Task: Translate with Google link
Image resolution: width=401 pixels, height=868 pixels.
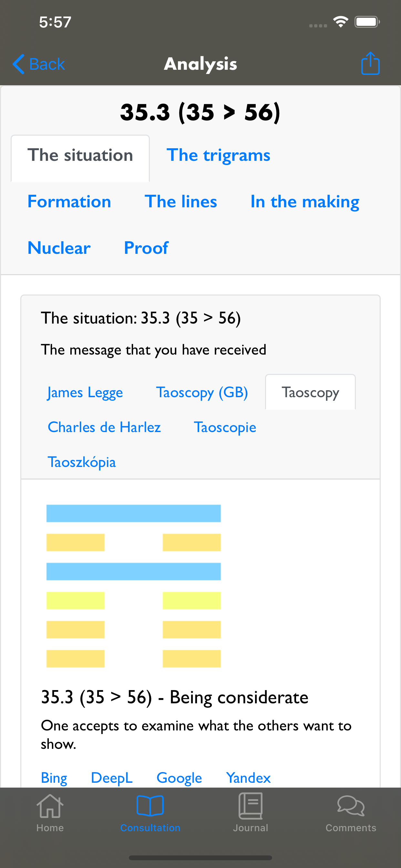Action: [179, 778]
